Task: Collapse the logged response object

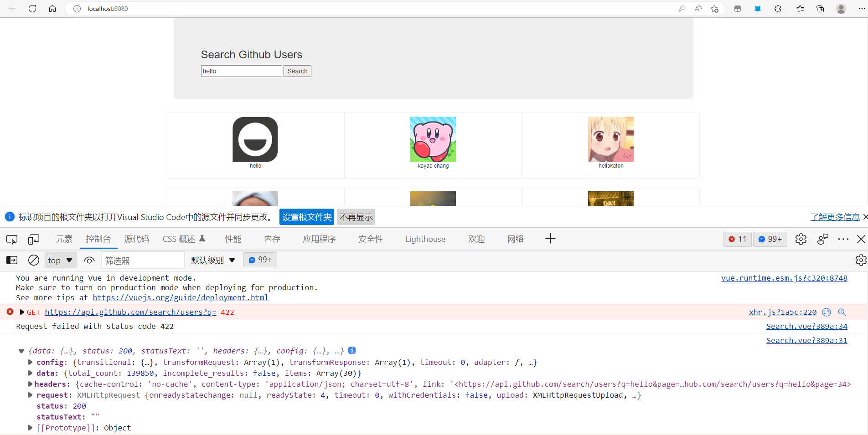Action: (21, 351)
